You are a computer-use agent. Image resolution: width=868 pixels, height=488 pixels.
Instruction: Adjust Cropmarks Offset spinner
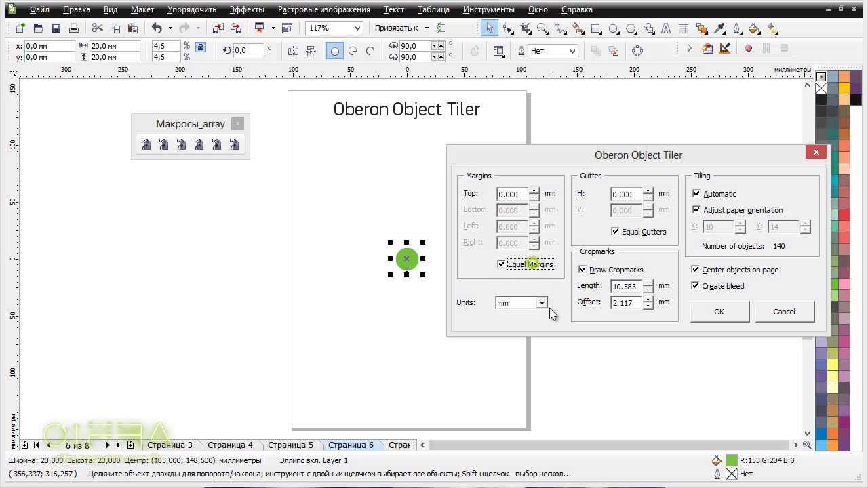[x=648, y=303]
